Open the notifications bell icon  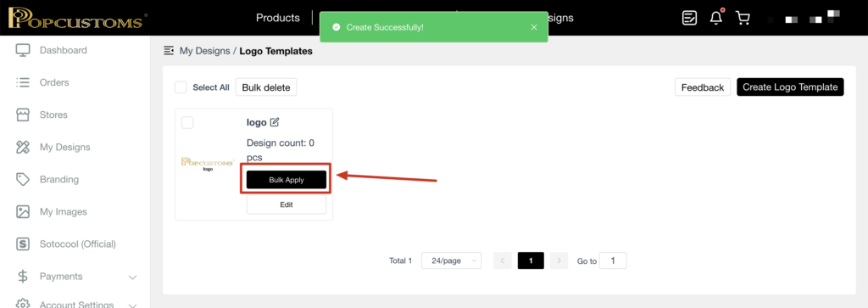(716, 18)
